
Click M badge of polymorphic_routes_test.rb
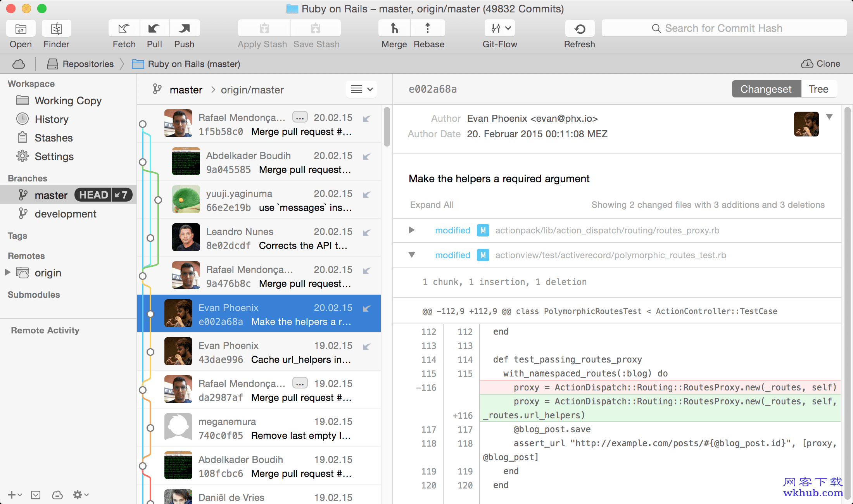click(x=483, y=255)
